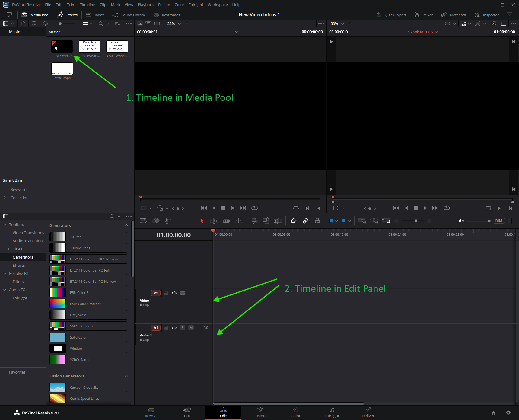Select the Blade Edit Mode tool
This screenshot has height=420, width=519.
pos(226,221)
